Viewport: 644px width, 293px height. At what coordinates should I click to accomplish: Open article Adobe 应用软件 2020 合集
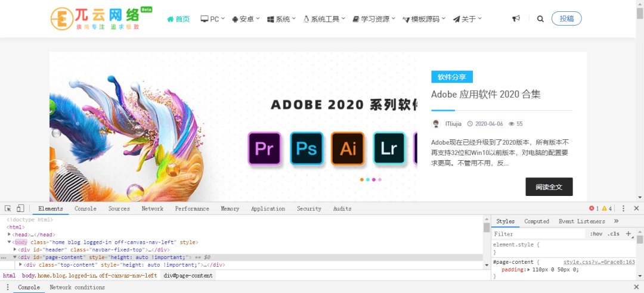(x=485, y=94)
